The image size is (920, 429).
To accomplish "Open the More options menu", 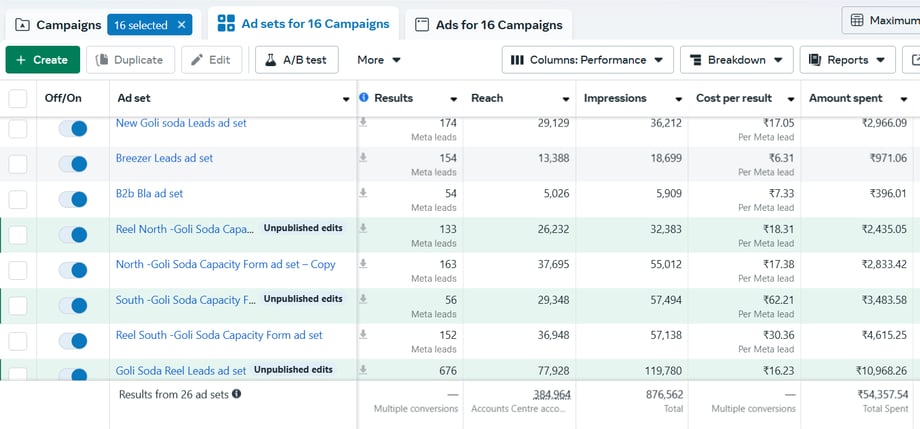I will point(379,60).
